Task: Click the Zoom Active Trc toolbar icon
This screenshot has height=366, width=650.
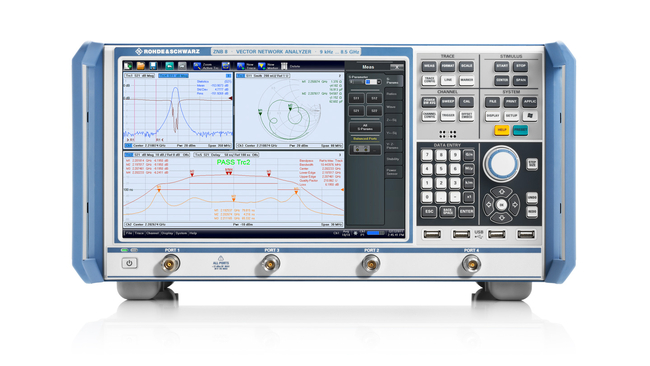Action: (x=197, y=65)
